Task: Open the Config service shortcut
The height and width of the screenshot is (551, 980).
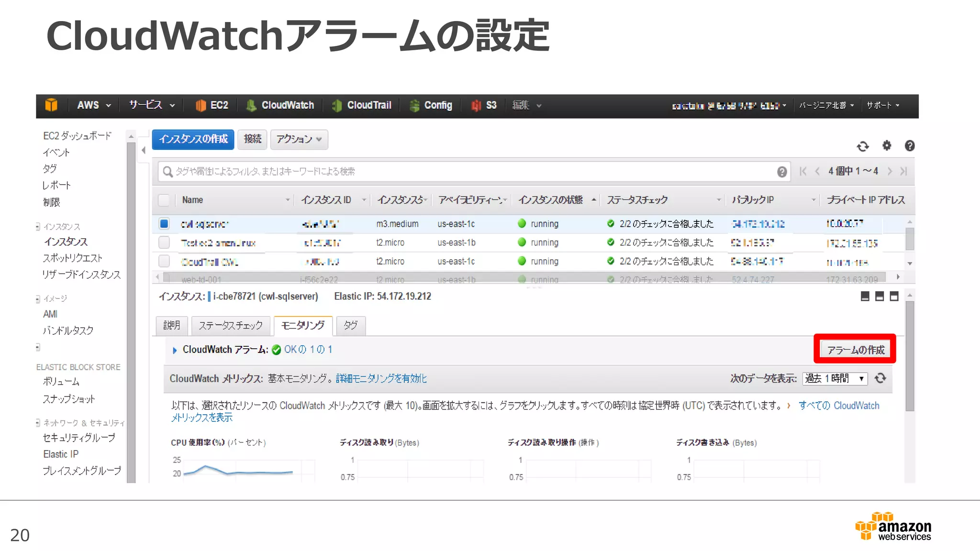Action: (431, 105)
